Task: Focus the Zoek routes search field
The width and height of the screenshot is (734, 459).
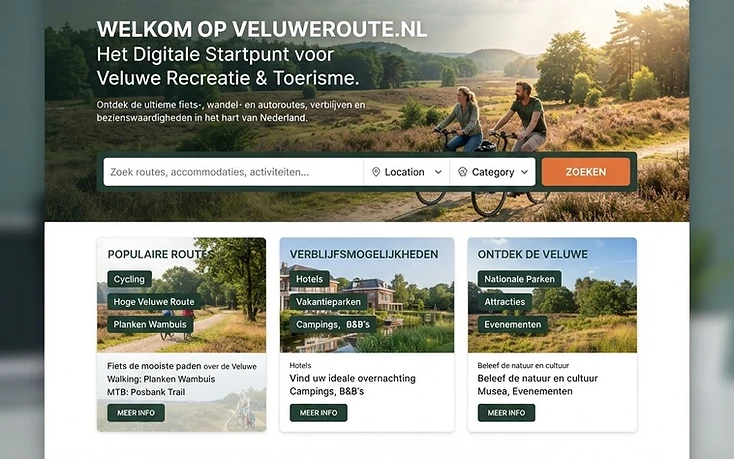Action: pos(233,172)
